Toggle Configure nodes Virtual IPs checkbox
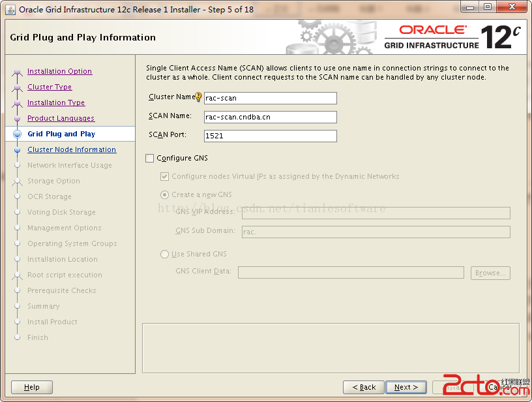 click(x=164, y=177)
